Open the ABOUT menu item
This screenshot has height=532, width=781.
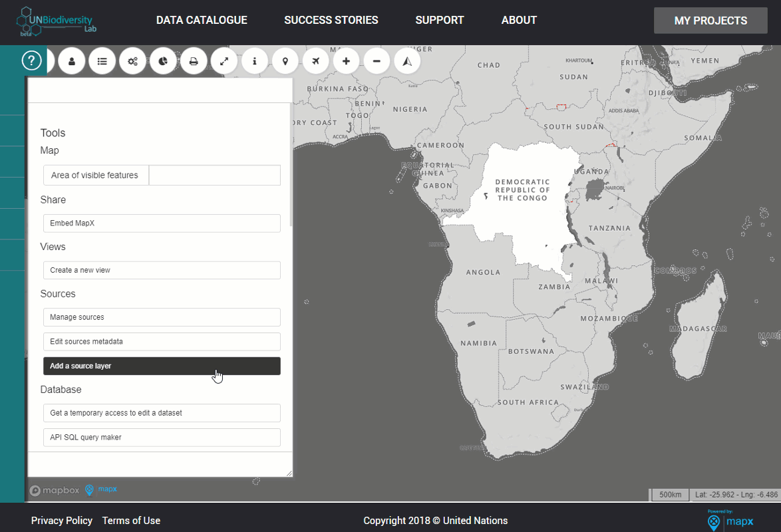click(519, 21)
